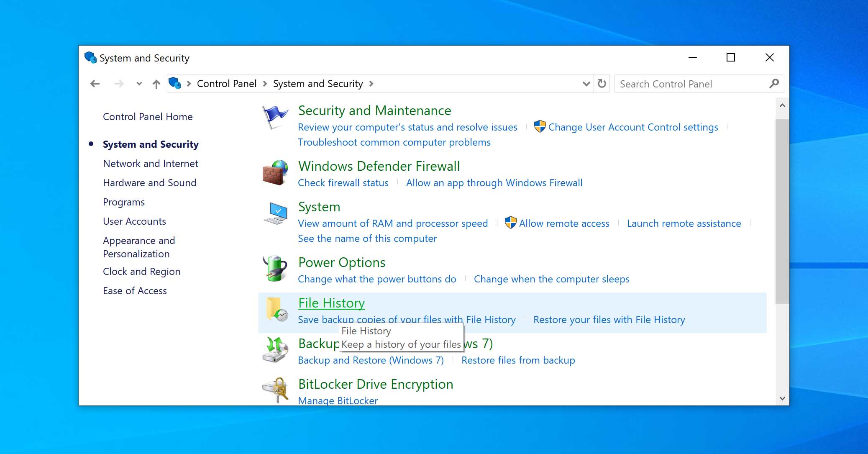The image size is (868, 454).
Task: Click the title bar System and Security icon
Action: click(x=90, y=57)
